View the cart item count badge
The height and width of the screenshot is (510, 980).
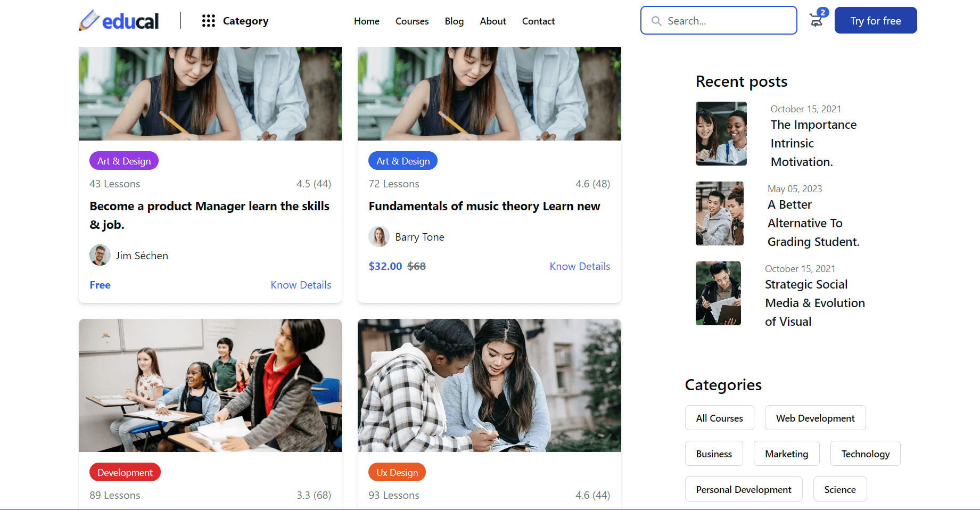823,11
